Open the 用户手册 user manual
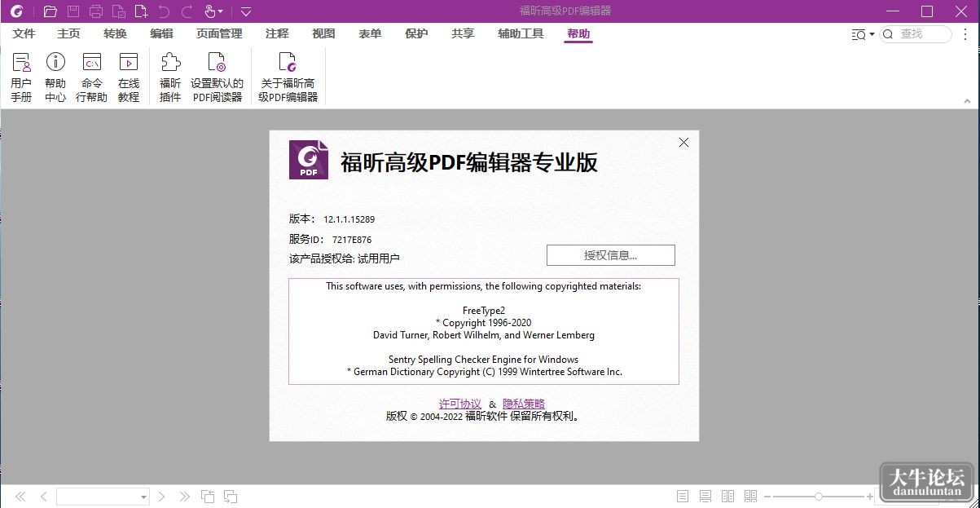 tap(21, 77)
